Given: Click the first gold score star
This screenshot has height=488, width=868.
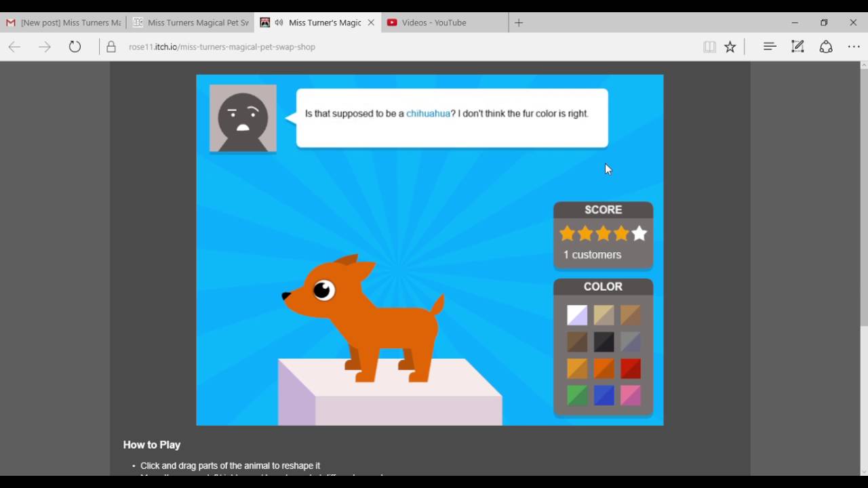Looking at the screenshot, I should pos(567,234).
